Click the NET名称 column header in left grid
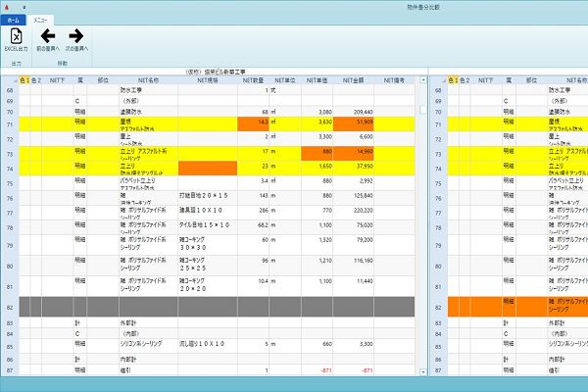The height and width of the screenshot is (392, 588). [x=148, y=80]
